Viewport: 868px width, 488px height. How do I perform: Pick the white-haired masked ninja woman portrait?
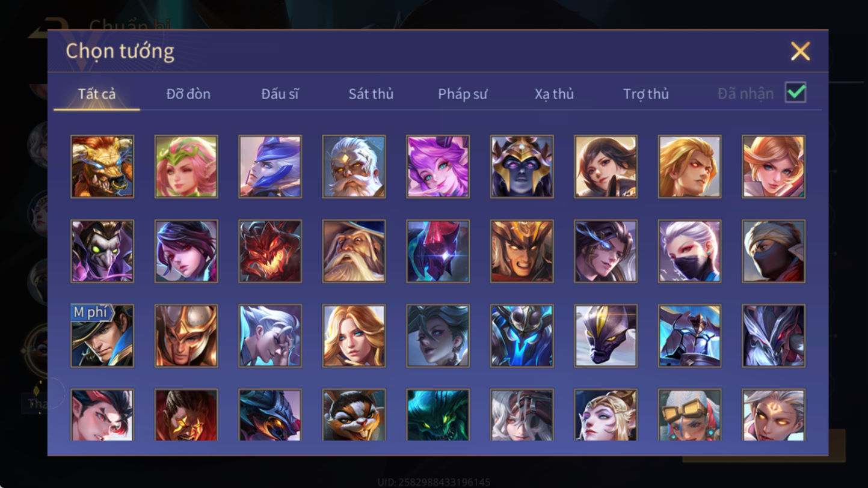click(x=689, y=251)
